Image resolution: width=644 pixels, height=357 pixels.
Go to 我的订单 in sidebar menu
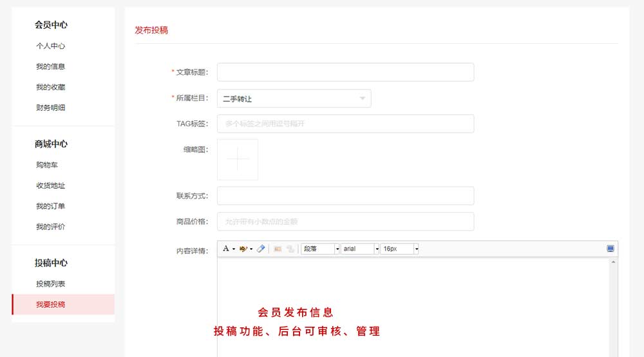tap(50, 206)
